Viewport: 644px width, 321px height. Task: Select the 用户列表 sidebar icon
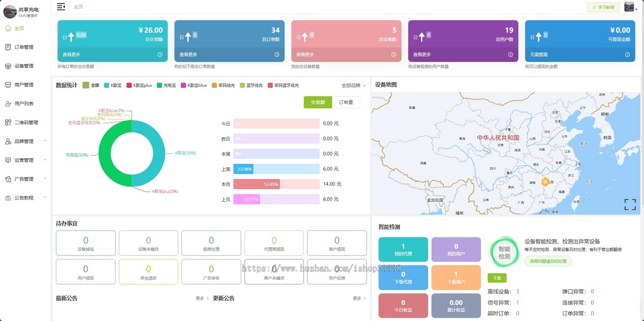click(7, 103)
